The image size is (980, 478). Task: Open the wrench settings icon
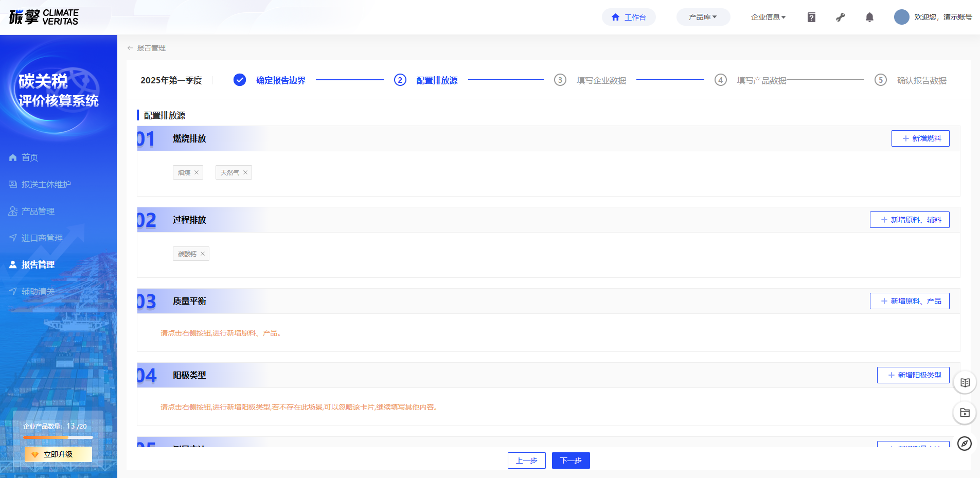pos(841,17)
